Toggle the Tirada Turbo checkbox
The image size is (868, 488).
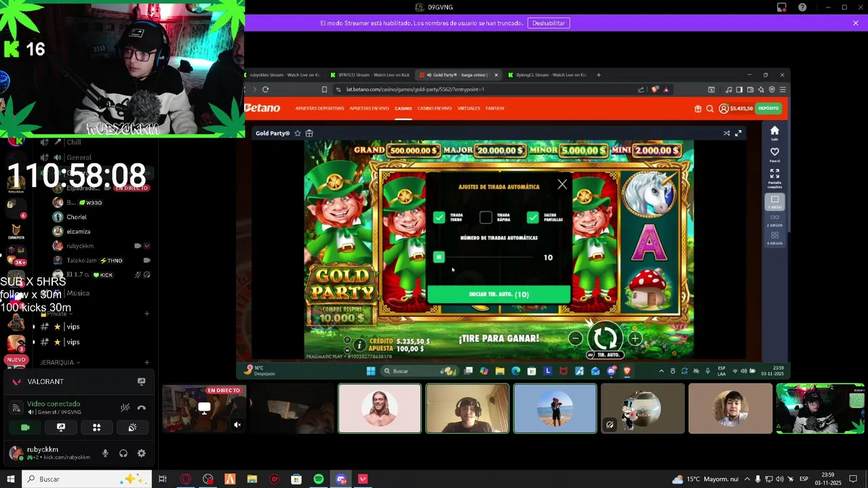click(439, 217)
